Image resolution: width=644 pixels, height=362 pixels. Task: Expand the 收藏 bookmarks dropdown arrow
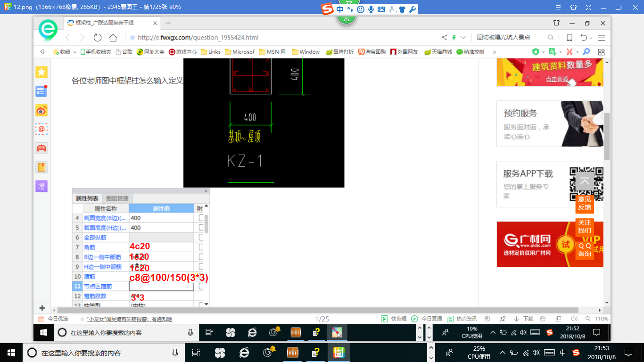(74, 52)
